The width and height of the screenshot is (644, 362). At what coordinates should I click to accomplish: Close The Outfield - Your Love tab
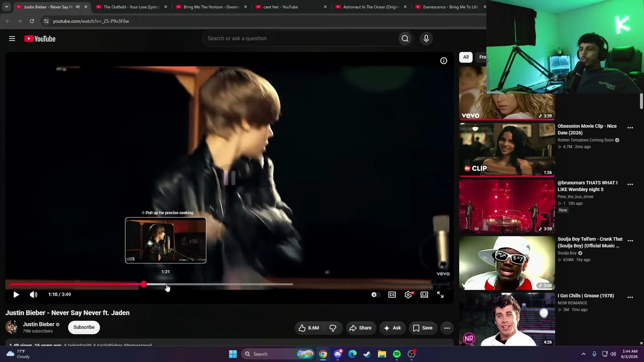pyautogui.click(x=166, y=7)
